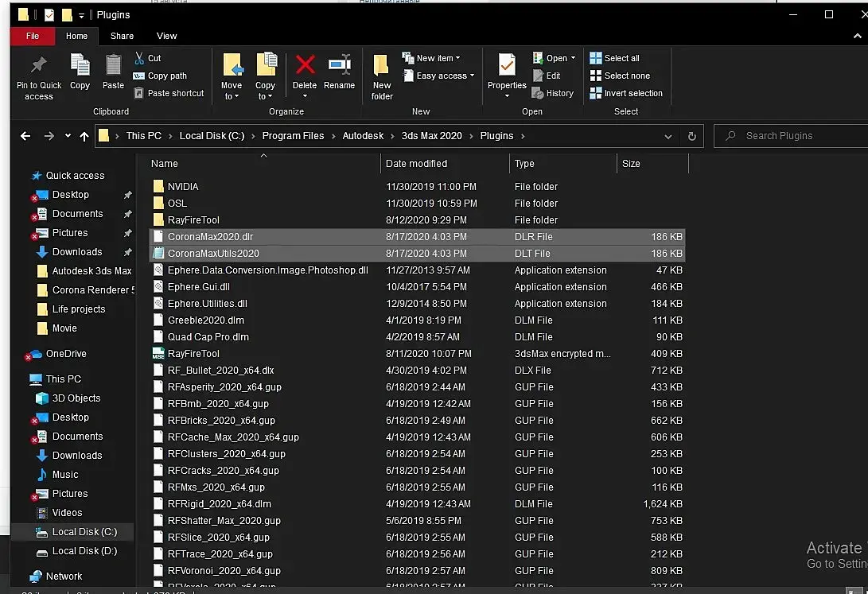The image size is (868, 594).
Task: Open Quick access in sidebar
Action: click(68, 176)
